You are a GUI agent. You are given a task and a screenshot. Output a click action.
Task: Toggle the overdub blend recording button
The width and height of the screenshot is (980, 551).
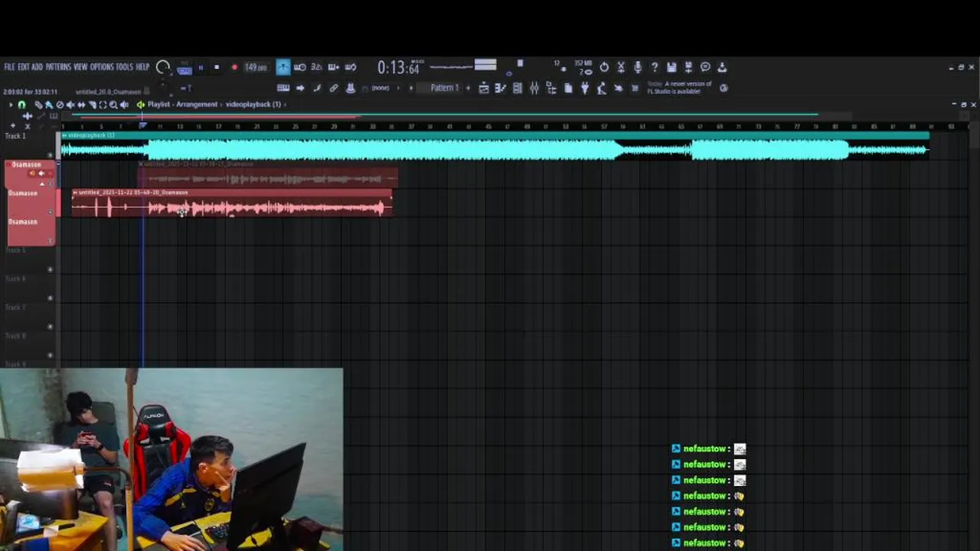coord(334,67)
